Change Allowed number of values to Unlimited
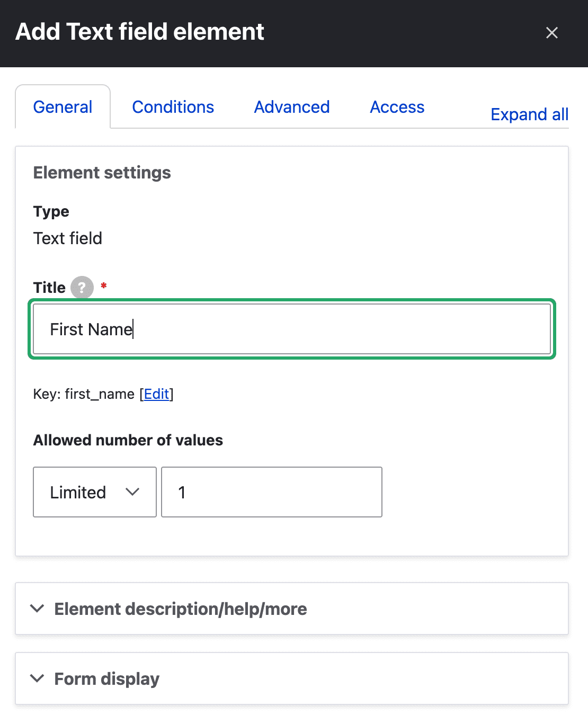 tap(94, 492)
